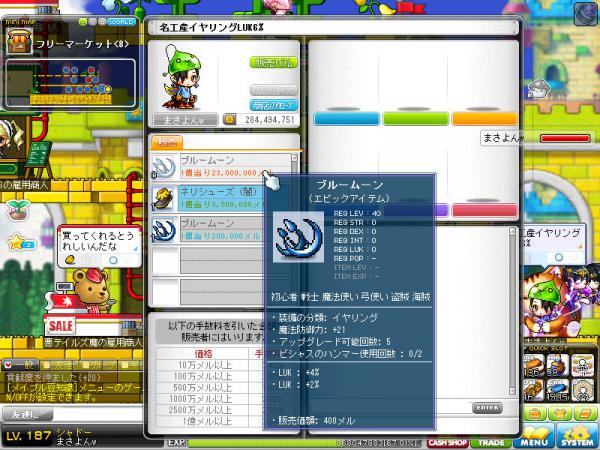Select the blue visitor slot bar

(346, 119)
